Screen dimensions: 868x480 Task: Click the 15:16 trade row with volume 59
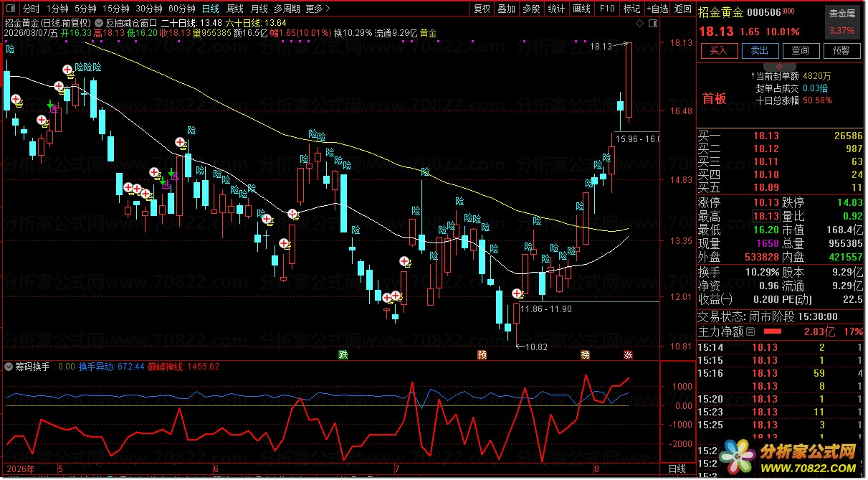(x=781, y=374)
